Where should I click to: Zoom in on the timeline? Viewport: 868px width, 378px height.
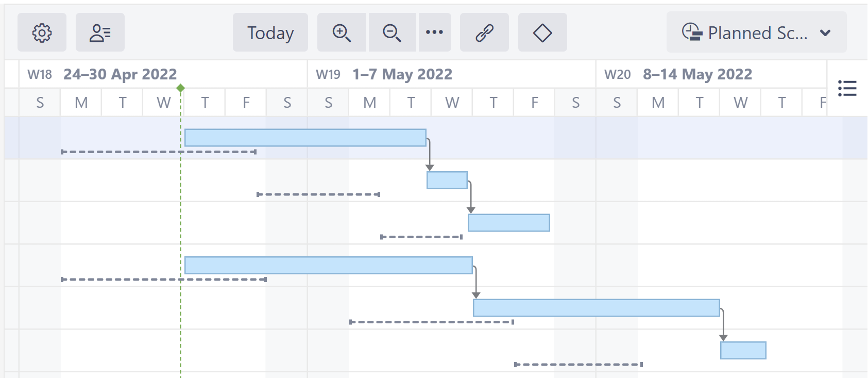click(341, 32)
